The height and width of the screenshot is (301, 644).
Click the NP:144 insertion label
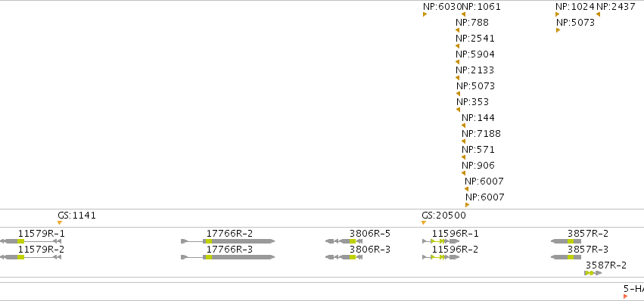click(x=478, y=118)
